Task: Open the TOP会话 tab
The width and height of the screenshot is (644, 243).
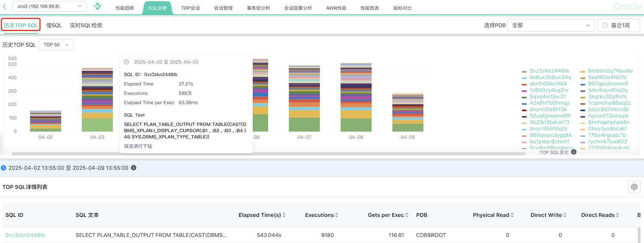Action: (x=190, y=8)
